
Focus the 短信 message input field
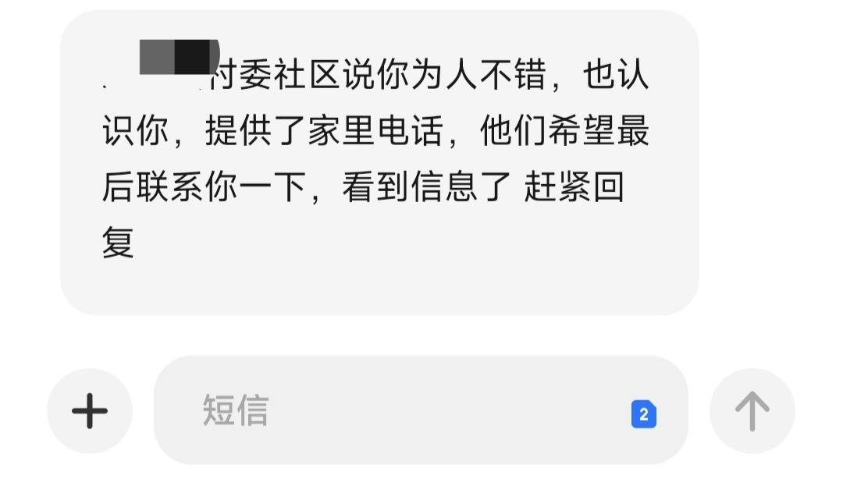point(421,410)
